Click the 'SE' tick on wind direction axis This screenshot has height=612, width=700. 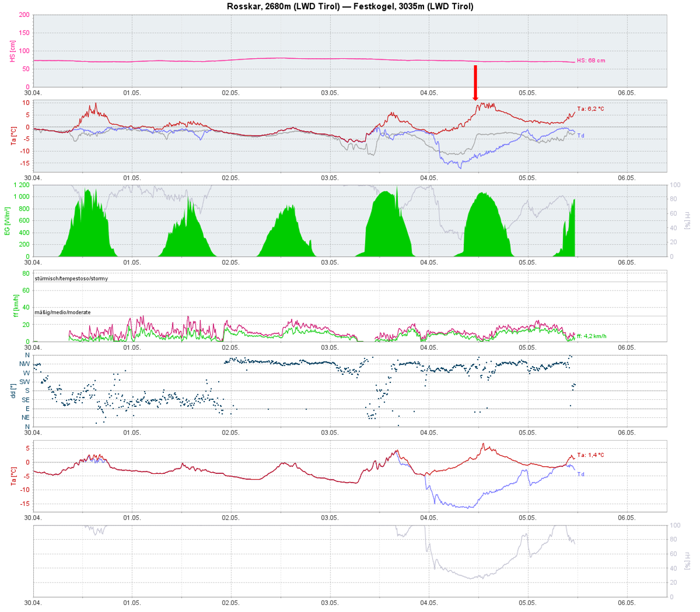tap(25, 400)
